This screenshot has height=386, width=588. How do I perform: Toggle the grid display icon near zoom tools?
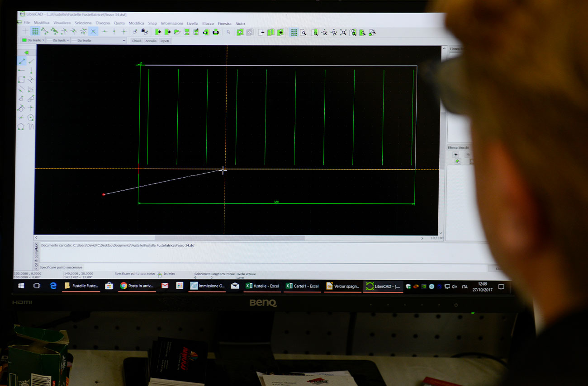294,32
